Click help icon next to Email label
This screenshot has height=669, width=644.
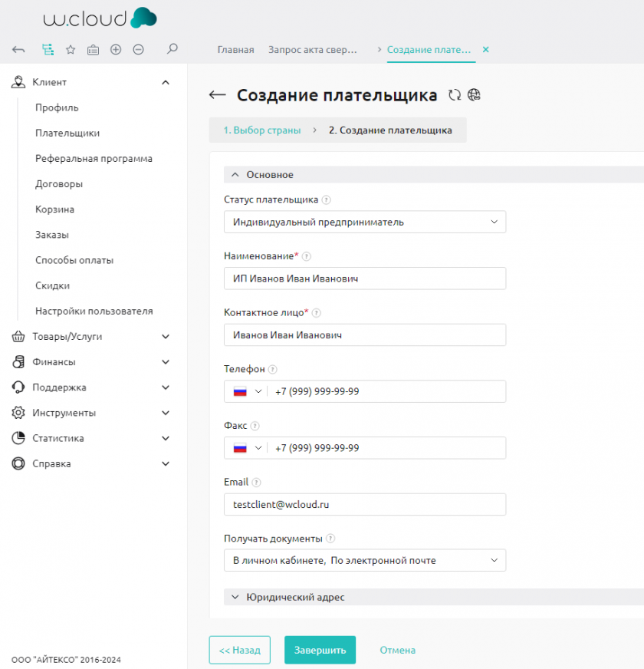pos(256,483)
